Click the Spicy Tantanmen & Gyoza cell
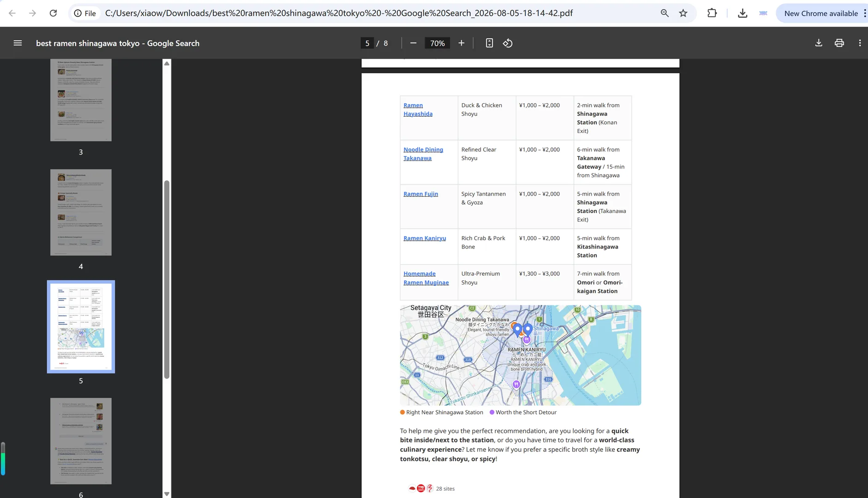 tap(486, 207)
